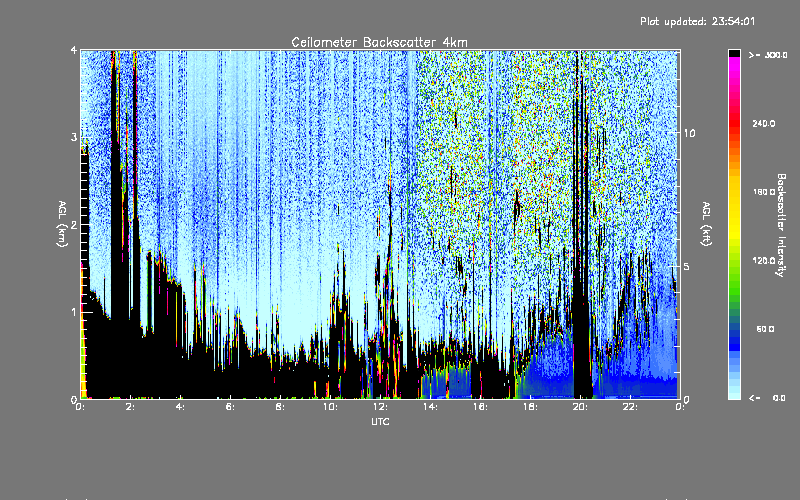Click the x-axis tick label '12:'
800x500 pixels.
pos(381,407)
